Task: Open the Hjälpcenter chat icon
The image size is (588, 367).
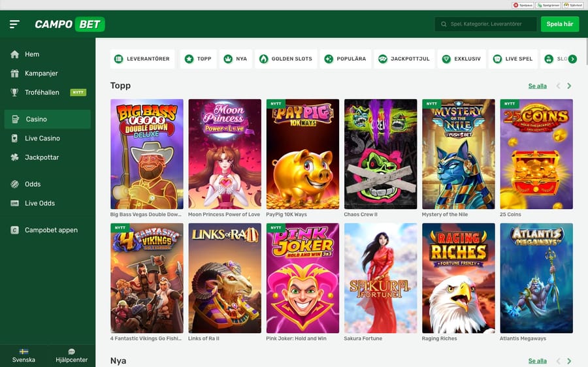Action: (71, 351)
